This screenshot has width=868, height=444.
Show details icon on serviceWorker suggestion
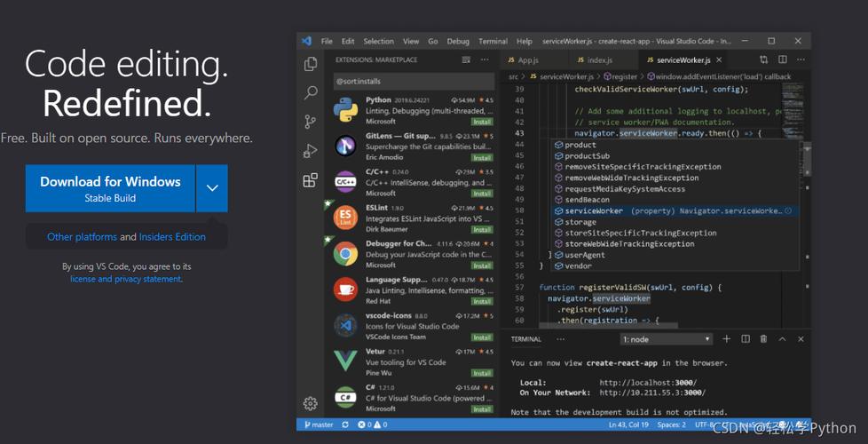[x=788, y=211]
